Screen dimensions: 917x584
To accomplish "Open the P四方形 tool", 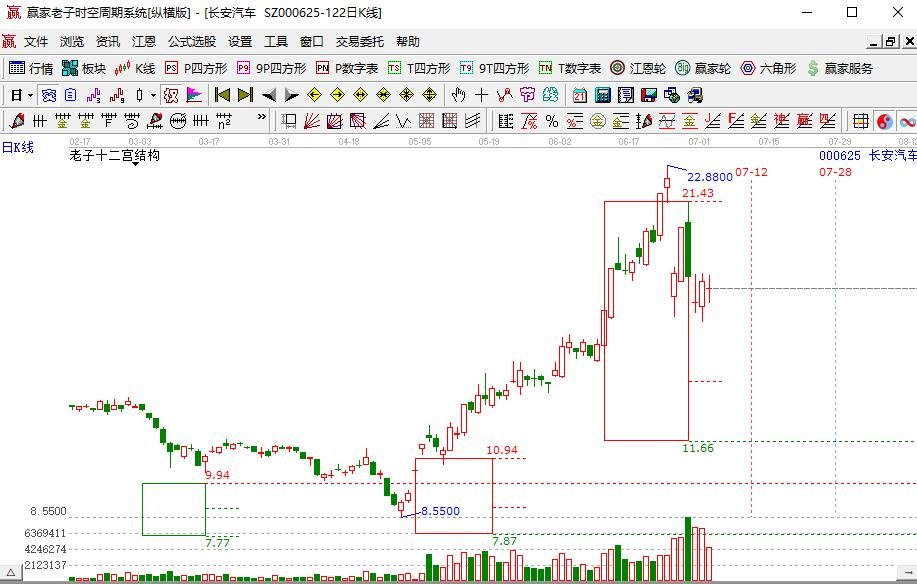I will 196,68.
